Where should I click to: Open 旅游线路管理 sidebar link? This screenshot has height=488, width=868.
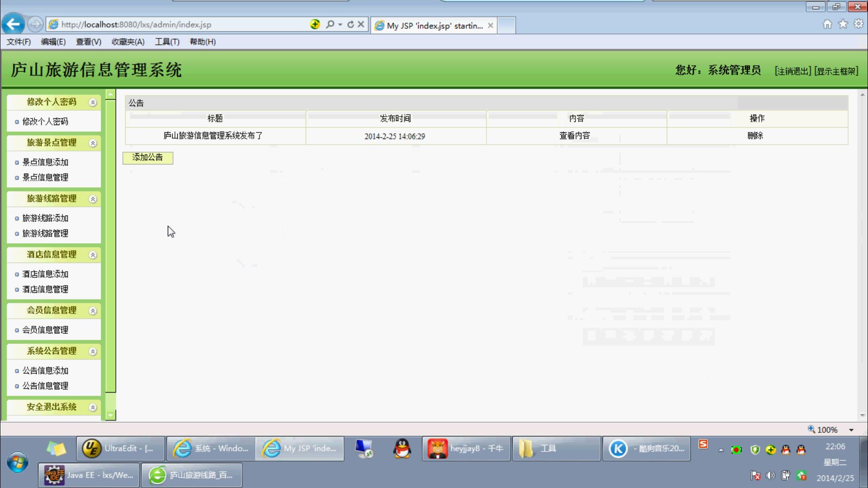[x=45, y=234]
